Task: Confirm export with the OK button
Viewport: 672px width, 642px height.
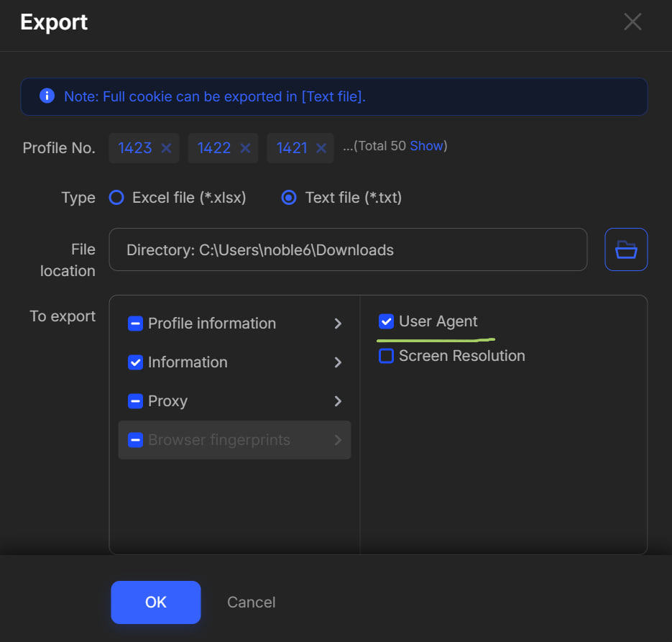Action: [156, 602]
